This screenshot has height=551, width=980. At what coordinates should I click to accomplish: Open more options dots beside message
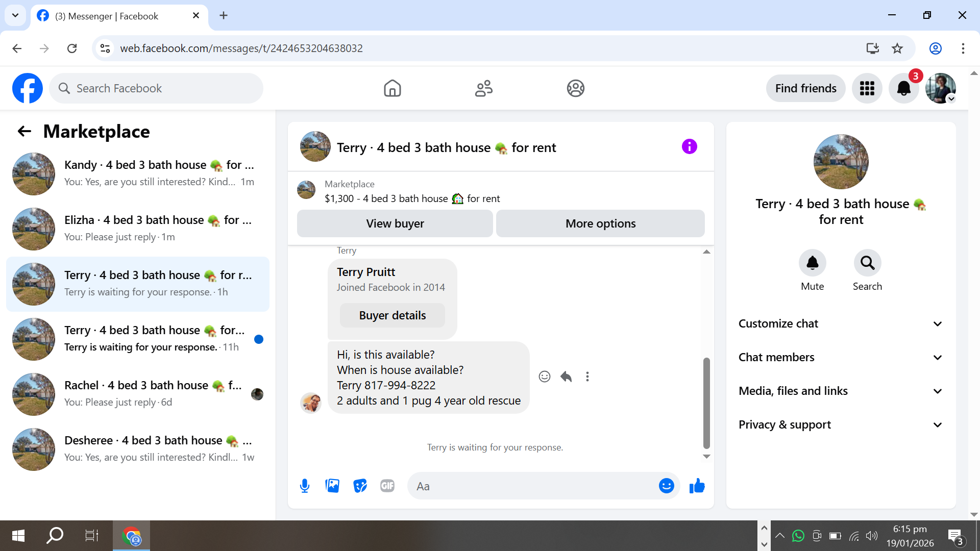tap(587, 377)
